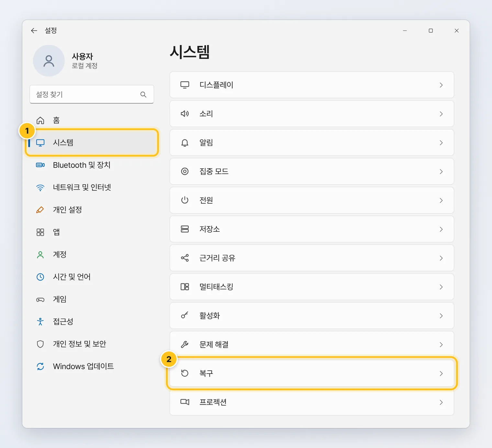
Task: Click the gamepad icon for 게임
Action: pyautogui.click(x=40, y=299)
